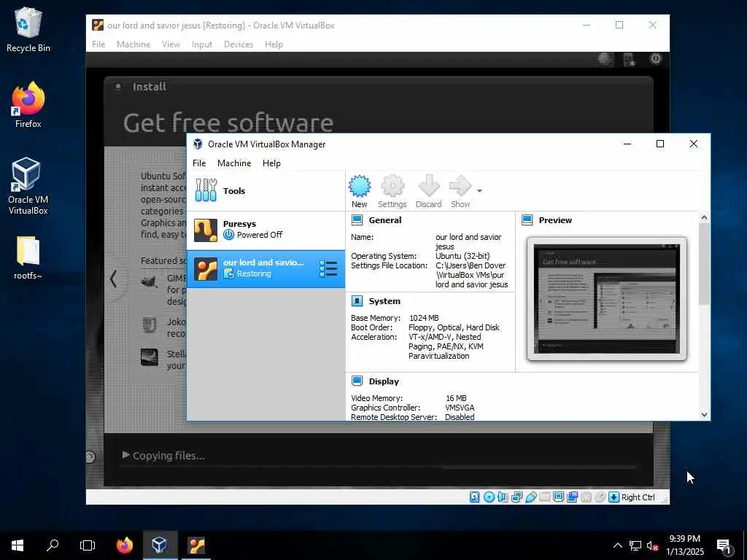
Task: Click the mouse integration status icon
Action: click(600, 497)
